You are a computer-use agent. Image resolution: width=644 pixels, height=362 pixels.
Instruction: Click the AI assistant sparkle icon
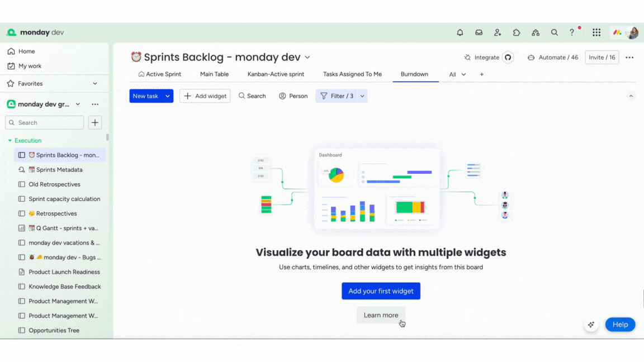pos(591,325)
